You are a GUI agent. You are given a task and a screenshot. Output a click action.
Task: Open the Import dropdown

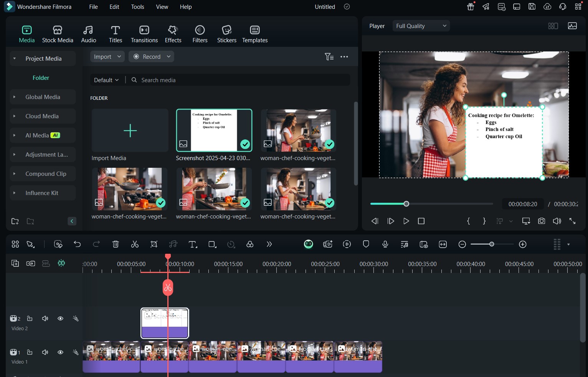(107, 57)
